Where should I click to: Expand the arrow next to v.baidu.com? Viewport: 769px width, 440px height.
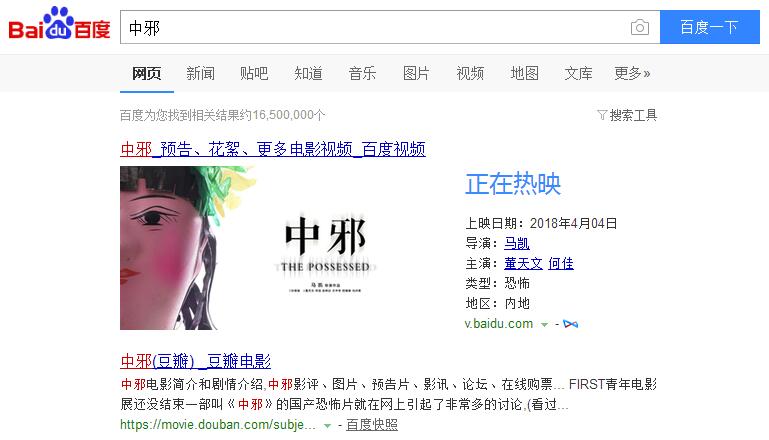click(544, 325)
